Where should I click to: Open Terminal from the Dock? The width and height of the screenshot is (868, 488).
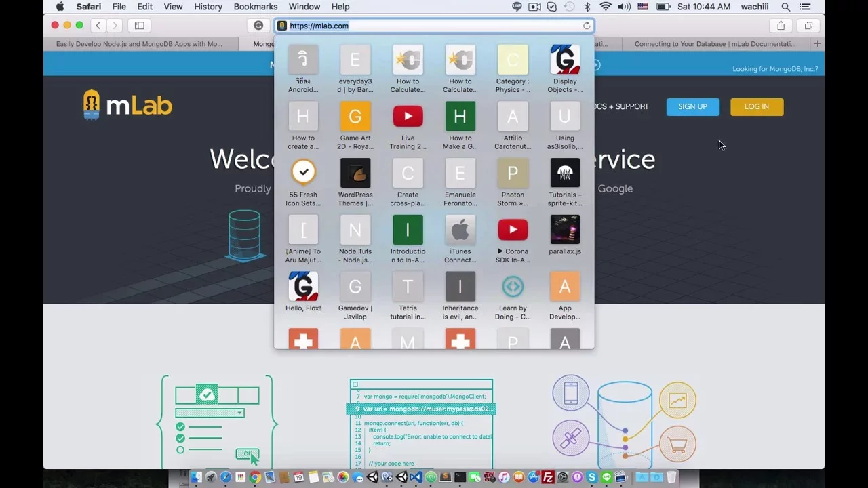(x=460, y=477)
